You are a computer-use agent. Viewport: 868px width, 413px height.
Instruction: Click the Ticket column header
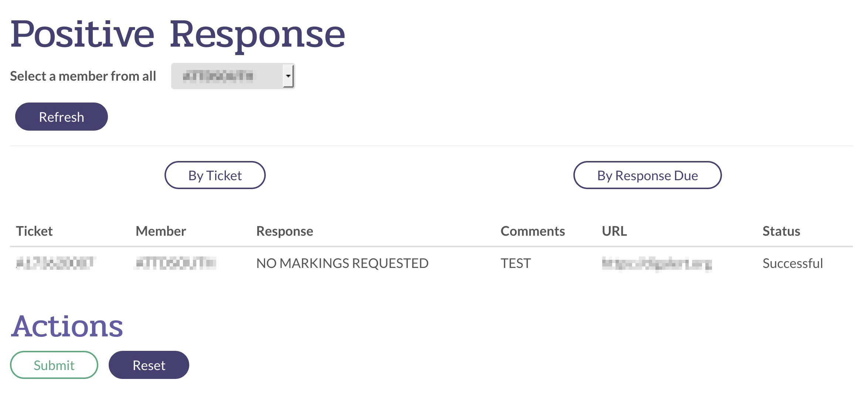pos(34,231)
